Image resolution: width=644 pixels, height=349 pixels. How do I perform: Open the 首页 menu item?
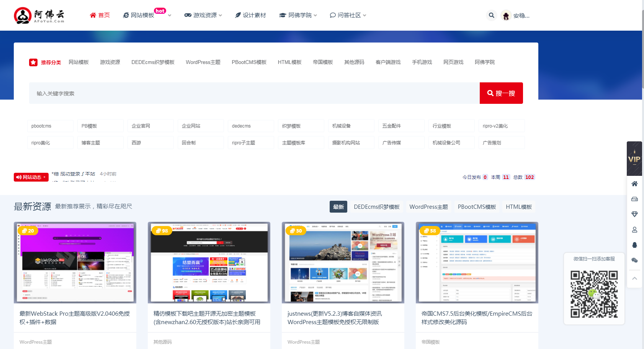tap(100, 15)
